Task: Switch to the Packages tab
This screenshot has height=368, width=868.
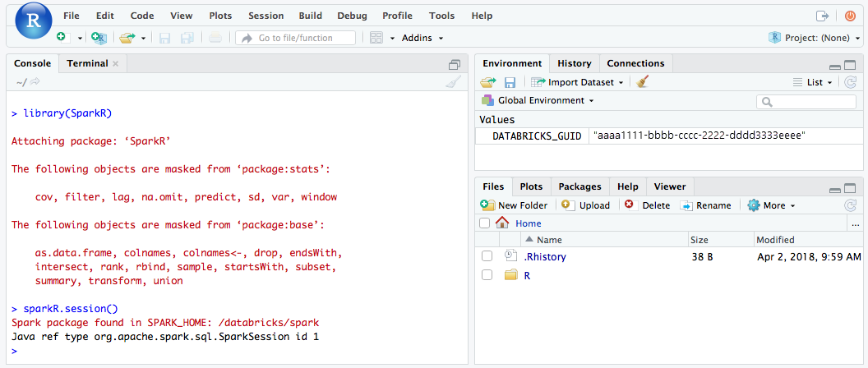Action: (580, 186)
